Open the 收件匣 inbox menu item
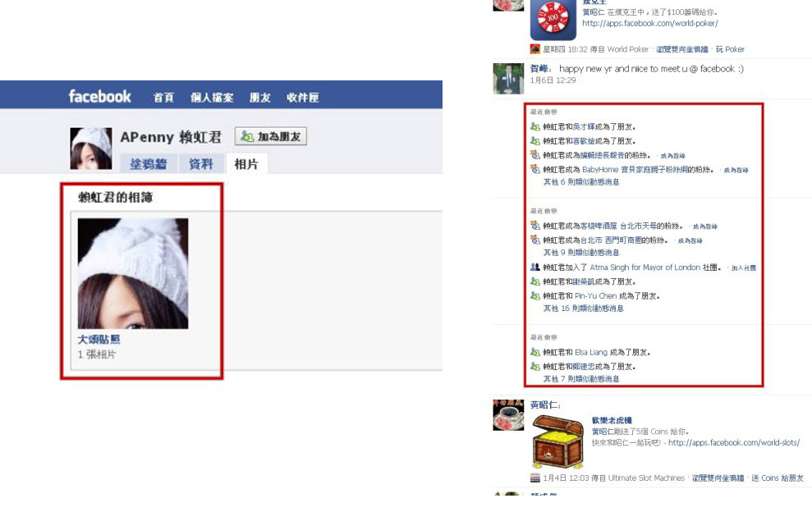 (303, 98)
